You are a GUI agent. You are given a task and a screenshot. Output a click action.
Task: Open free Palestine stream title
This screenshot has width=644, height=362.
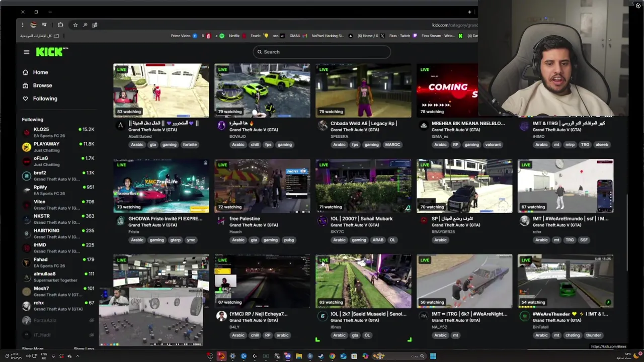(x=245, y=219)
